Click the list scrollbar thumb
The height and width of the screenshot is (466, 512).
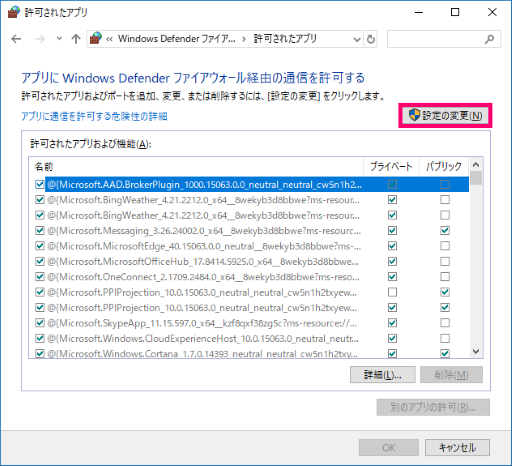pyautogui.click(x=476, y=178)
